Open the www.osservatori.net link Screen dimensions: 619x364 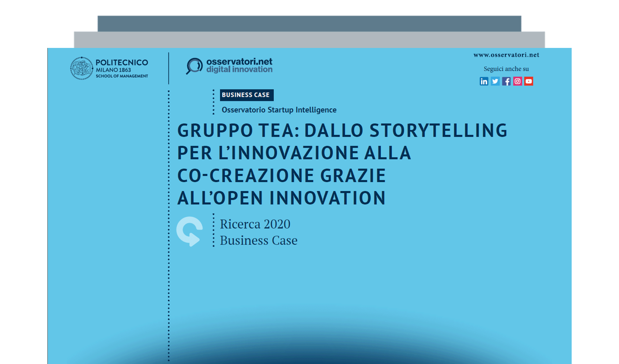[506, 55]
